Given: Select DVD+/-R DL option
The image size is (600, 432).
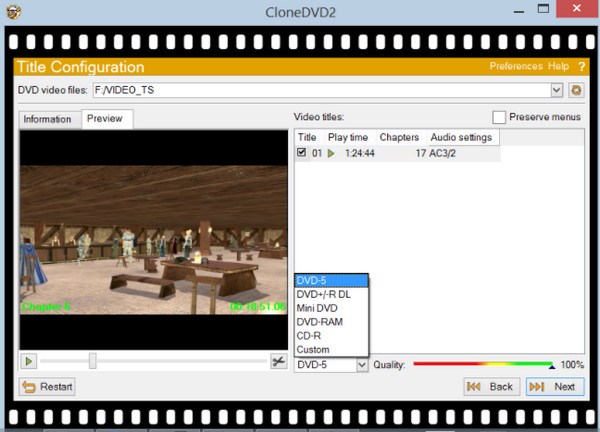Looking at the screenshot, I should 331,294.
